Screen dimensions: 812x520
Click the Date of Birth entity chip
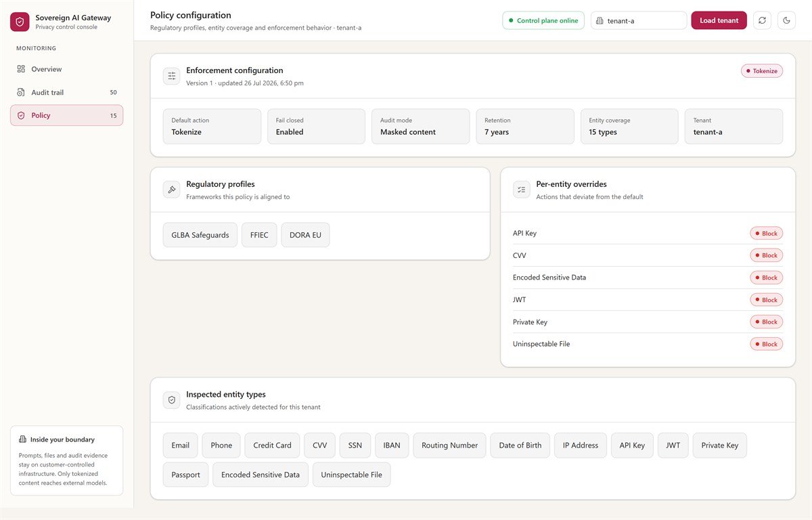coord(520,446)
